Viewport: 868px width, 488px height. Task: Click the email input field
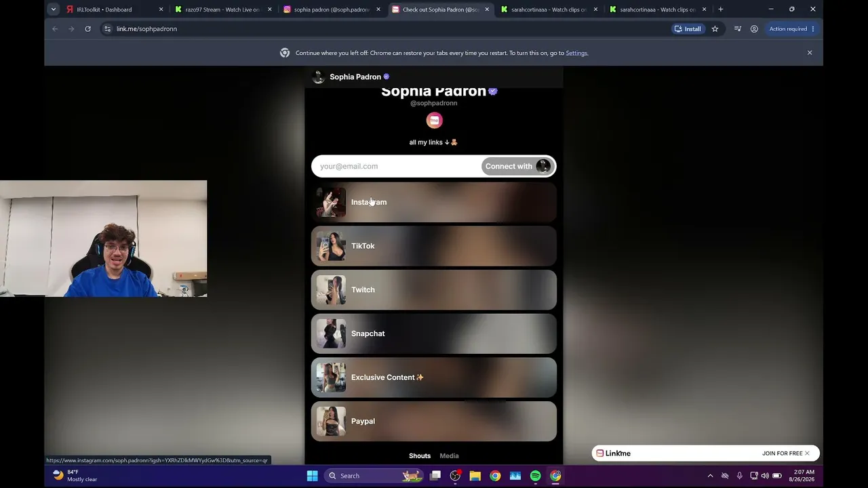click(x=397, y=166)
